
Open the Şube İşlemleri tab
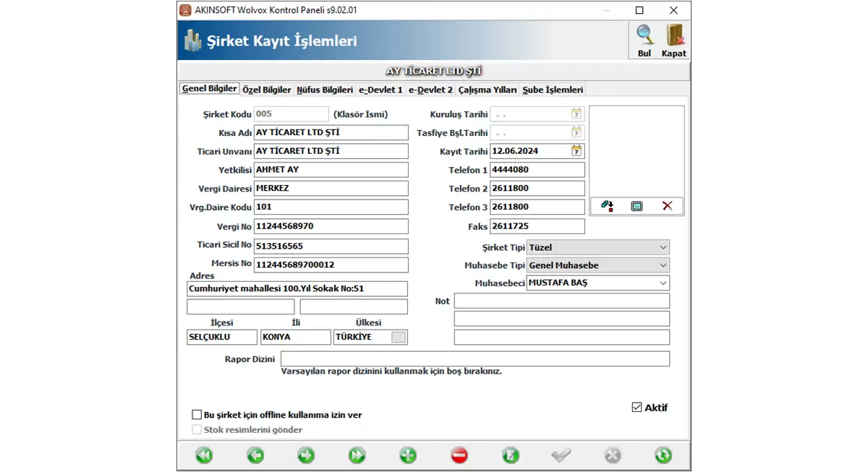pyautogui.click(x=553, y=90)
